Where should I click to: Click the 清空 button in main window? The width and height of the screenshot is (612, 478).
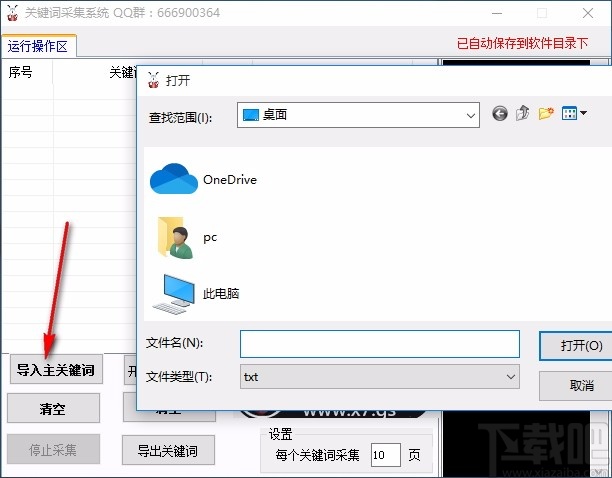click(53, 408)
